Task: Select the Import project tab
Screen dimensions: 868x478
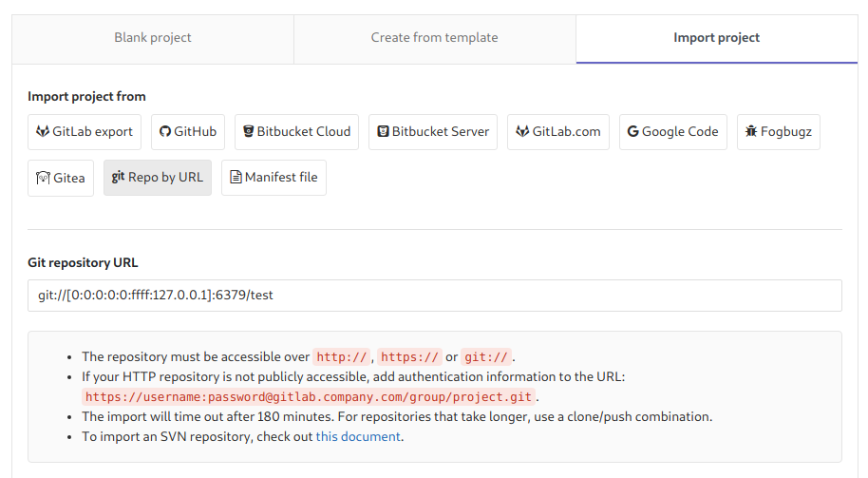Action: [x=717, y=38]
